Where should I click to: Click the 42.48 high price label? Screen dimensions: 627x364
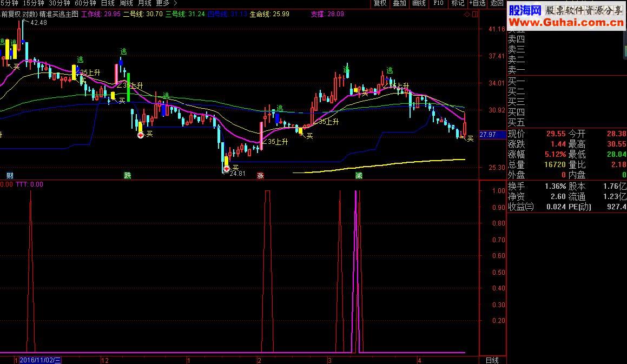click(x=38, y=22)
